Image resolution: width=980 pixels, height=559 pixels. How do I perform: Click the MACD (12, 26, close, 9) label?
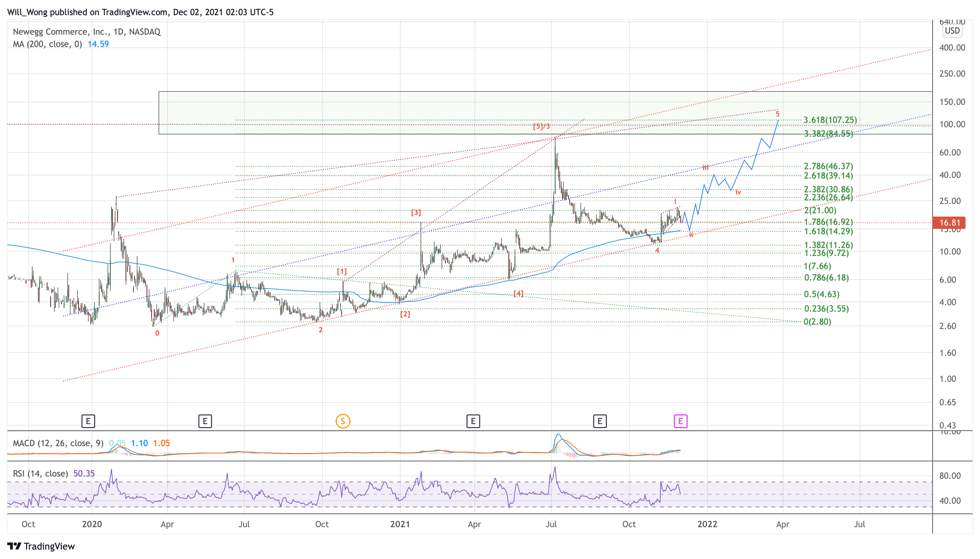pos(58,443)
